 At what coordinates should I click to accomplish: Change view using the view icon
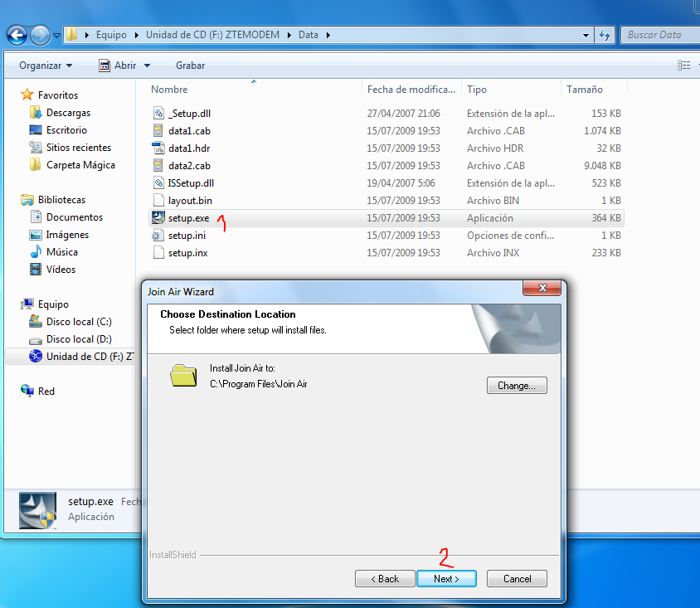tap(683, 66)
